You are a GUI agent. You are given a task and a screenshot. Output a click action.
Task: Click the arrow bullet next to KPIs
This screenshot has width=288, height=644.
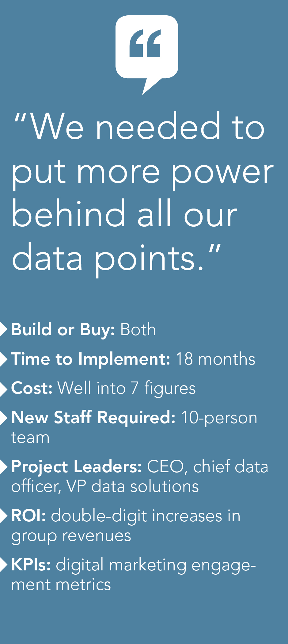click(3, 565)
